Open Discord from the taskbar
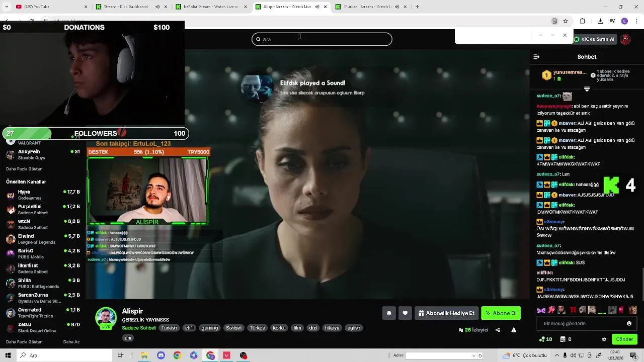Screen dimensions: 644x362 [x=161, y=355]
